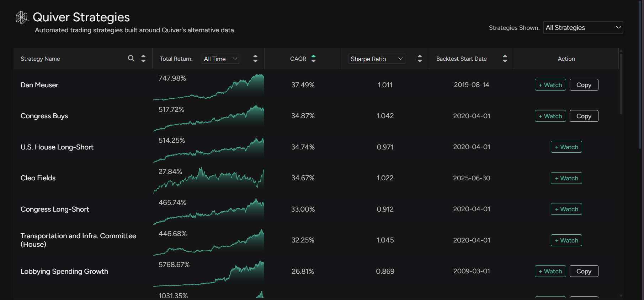
Task: Copy the Congress Buys strategy
Action: [x=584, y=116]
